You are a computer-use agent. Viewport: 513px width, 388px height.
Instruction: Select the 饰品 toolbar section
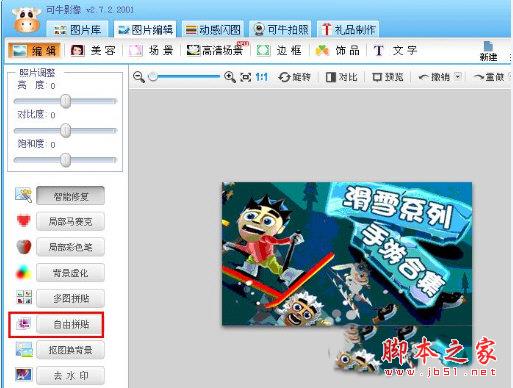pyautogui.click(x=338, y=51)
